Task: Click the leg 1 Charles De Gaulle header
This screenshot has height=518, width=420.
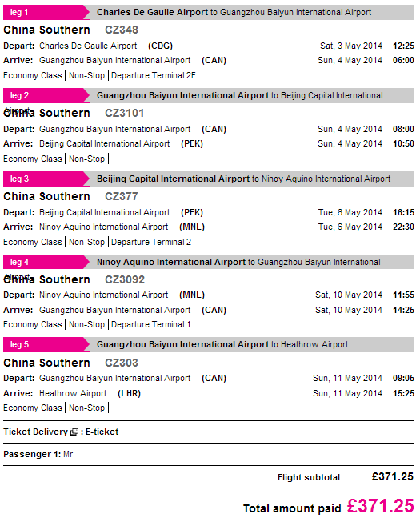Action: pyautogui.click(x=234, y=12)
